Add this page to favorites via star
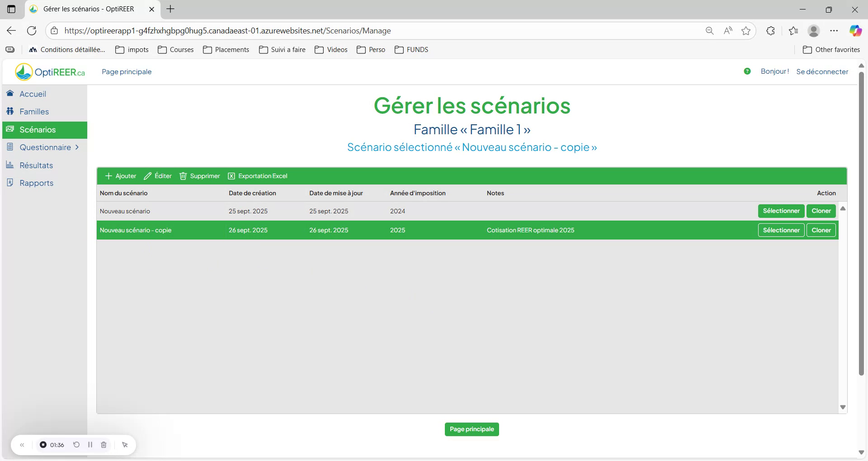The width and height of the screenshot is (868, 461). pos(746,31)
